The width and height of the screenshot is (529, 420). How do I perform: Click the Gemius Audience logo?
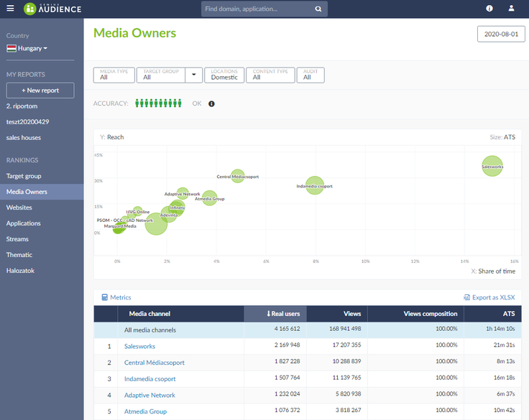coord(52,9)
